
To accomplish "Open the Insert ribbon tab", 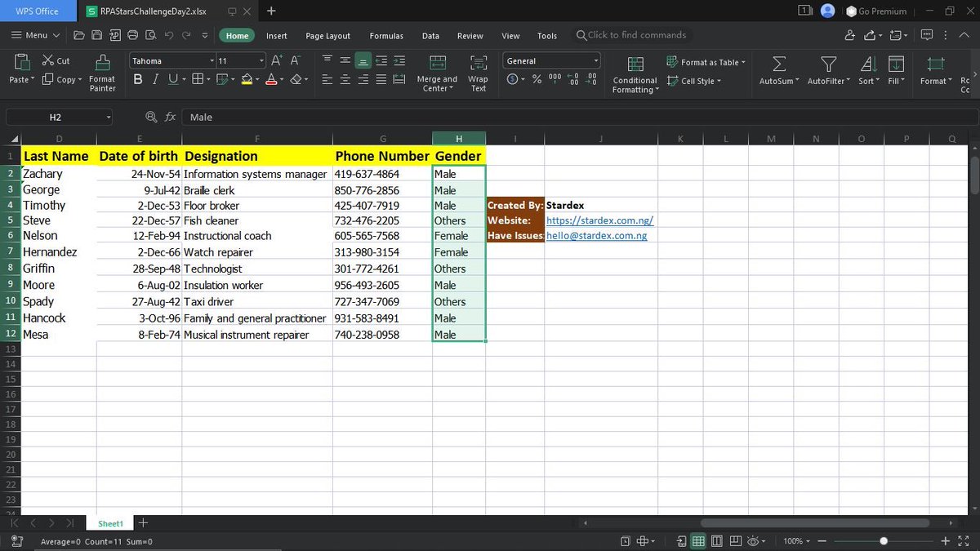I will click(277, 36).
